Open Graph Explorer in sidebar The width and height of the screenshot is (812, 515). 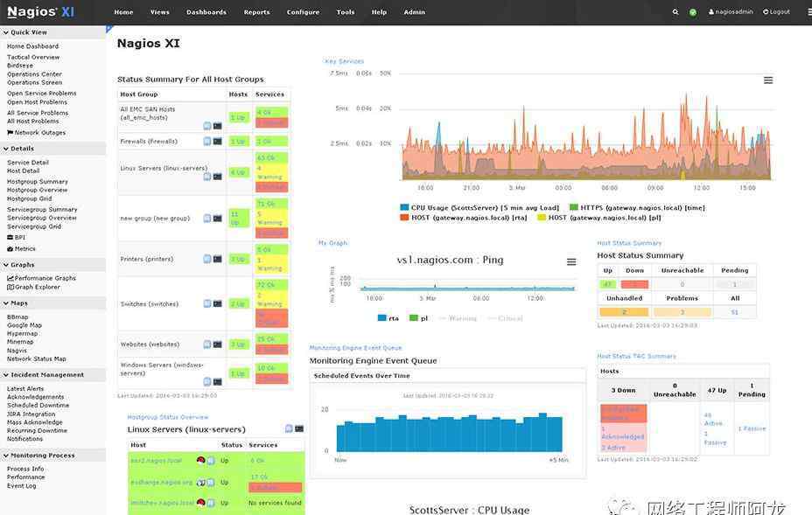33,287
